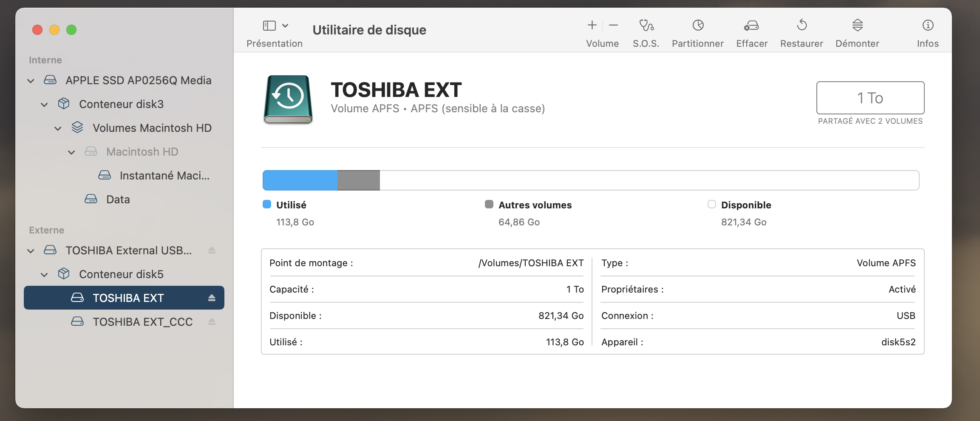This screenshot has height=421, width=980.
Task: Click the TOSHIBA External USB drive icon
Action: coord(50,250)
